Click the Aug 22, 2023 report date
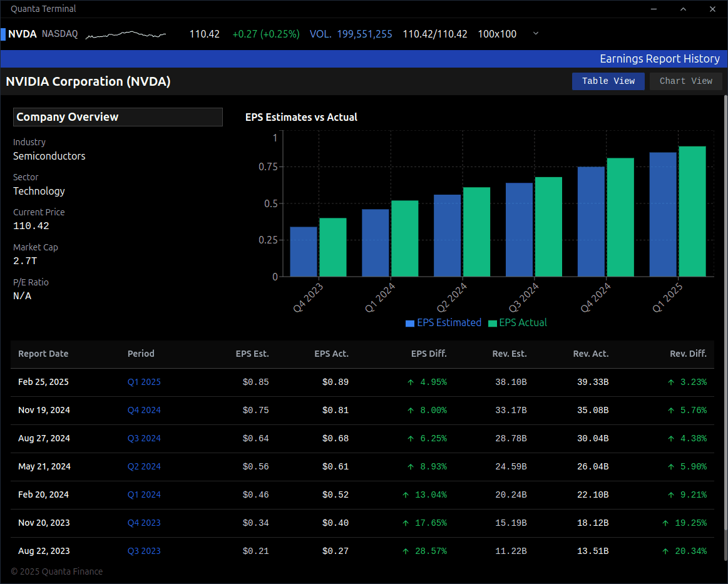The image size is (728, 584). (44, 551)
